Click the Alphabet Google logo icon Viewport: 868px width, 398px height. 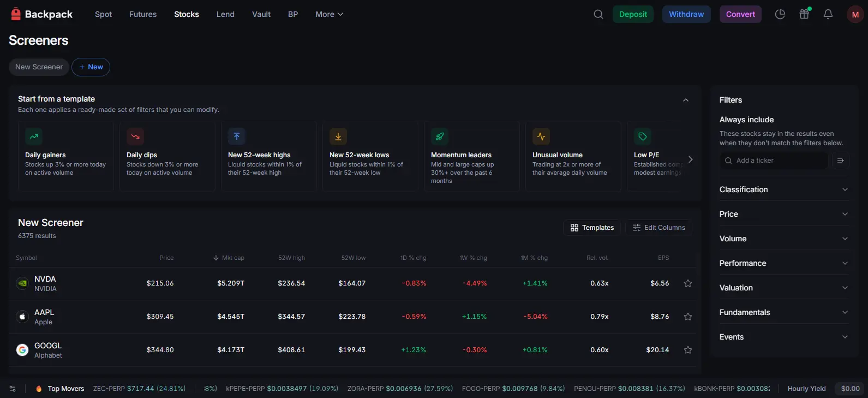tap(22, 350)
